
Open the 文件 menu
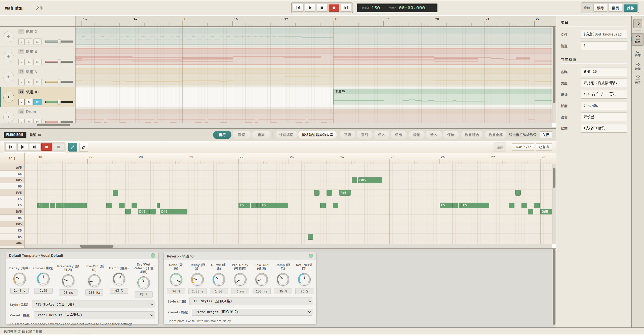coord(39,8)
